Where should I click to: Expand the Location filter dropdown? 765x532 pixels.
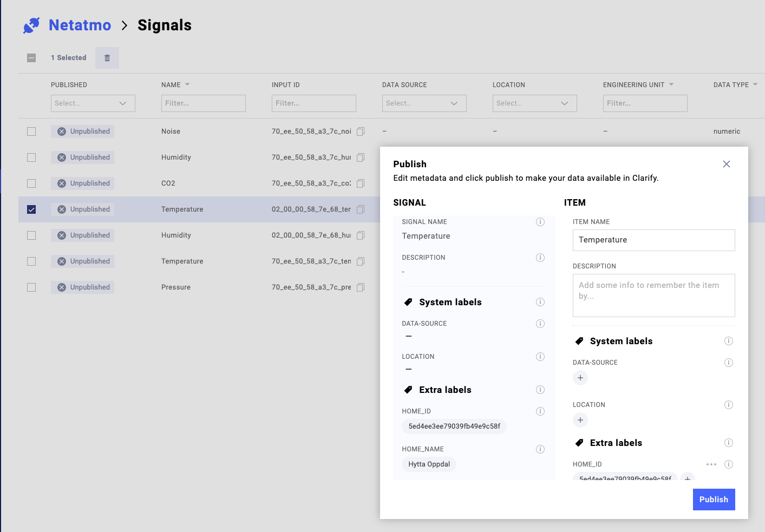(534, 103)
